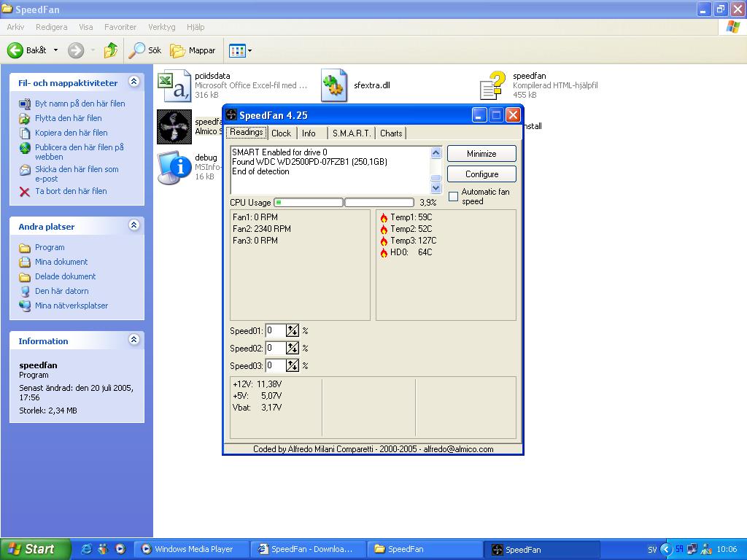Click the Speed03 up/down spinner
The height and width of the screenshot is (560, 747).
[293, 366]
